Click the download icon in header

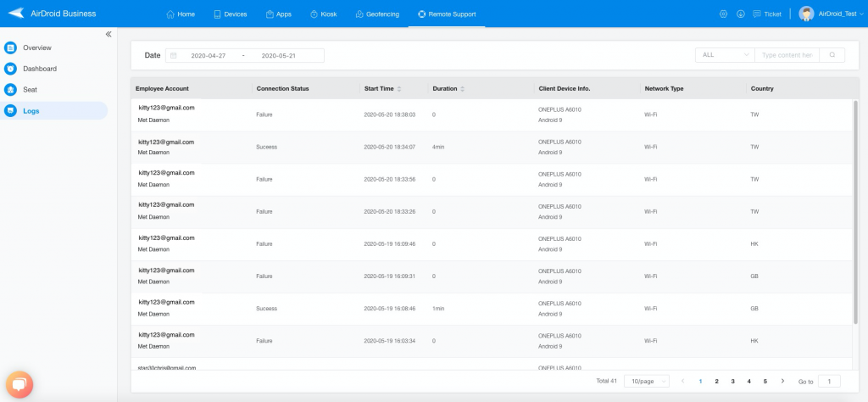[741, 14]
